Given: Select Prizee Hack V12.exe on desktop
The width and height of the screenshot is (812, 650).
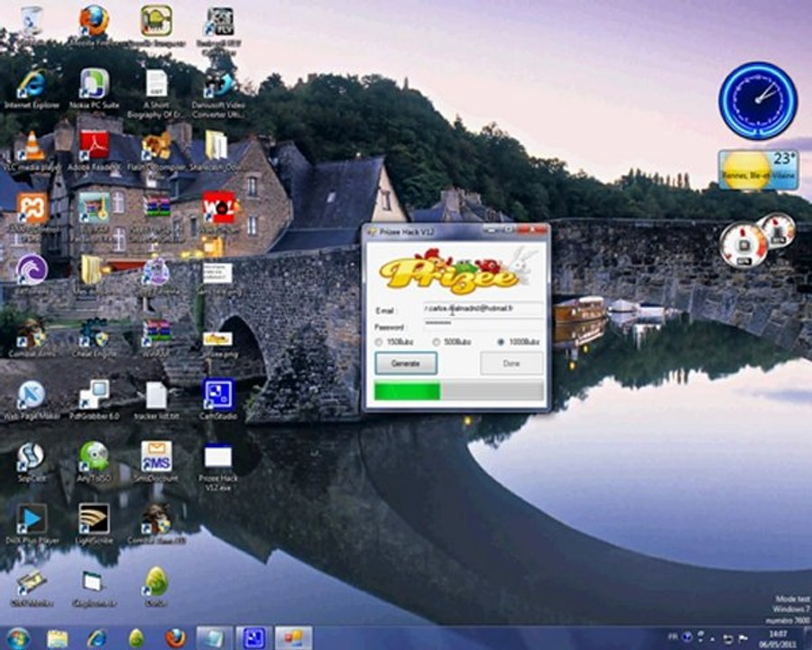Looking at the screenshot, I should pyautogui.click(x=218, y=467).
